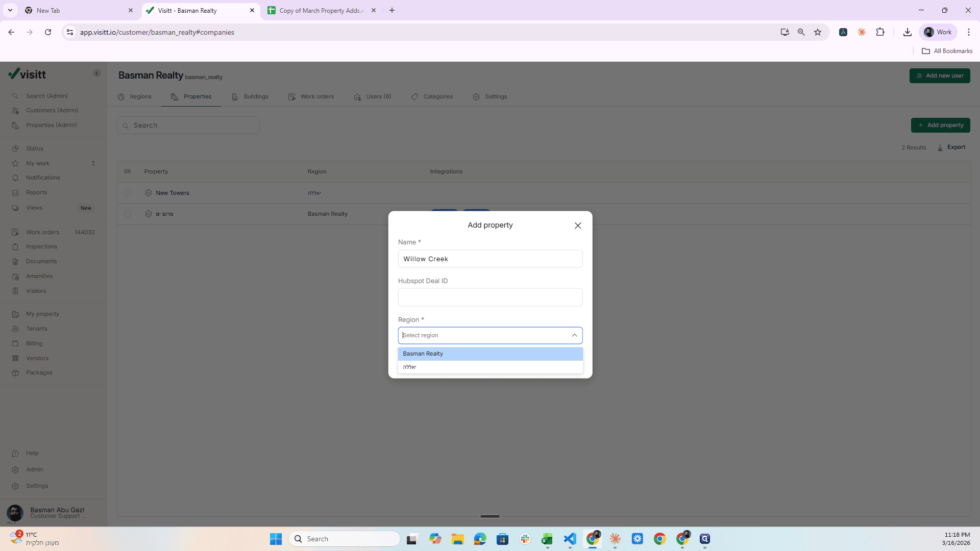
Task: Open Notifications in sidebar
Action: click(43, 178)
